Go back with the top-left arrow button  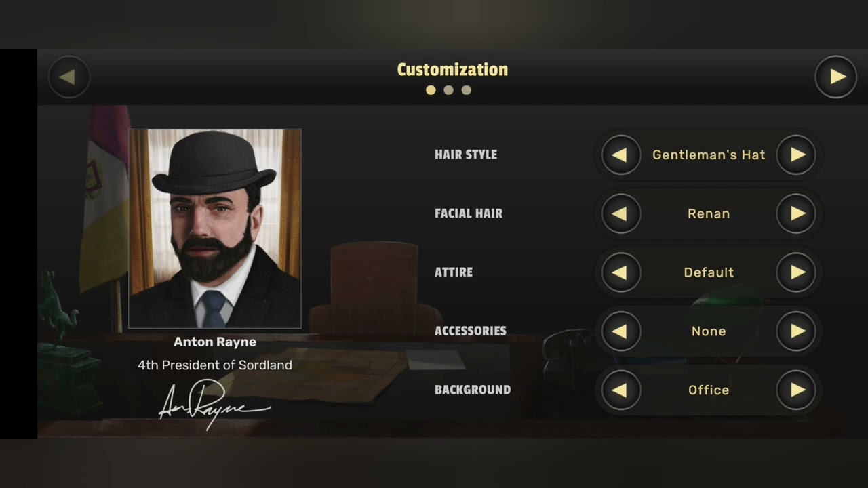tap(68, 77)
